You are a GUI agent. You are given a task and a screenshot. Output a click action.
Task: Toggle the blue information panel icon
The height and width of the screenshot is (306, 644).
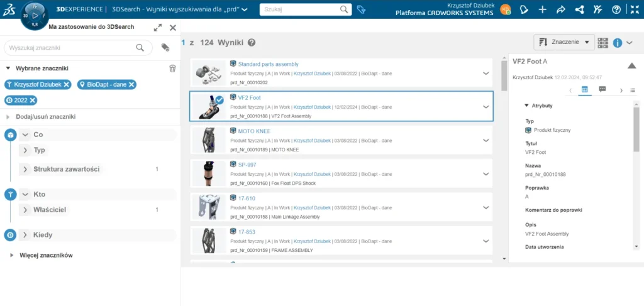618,43
